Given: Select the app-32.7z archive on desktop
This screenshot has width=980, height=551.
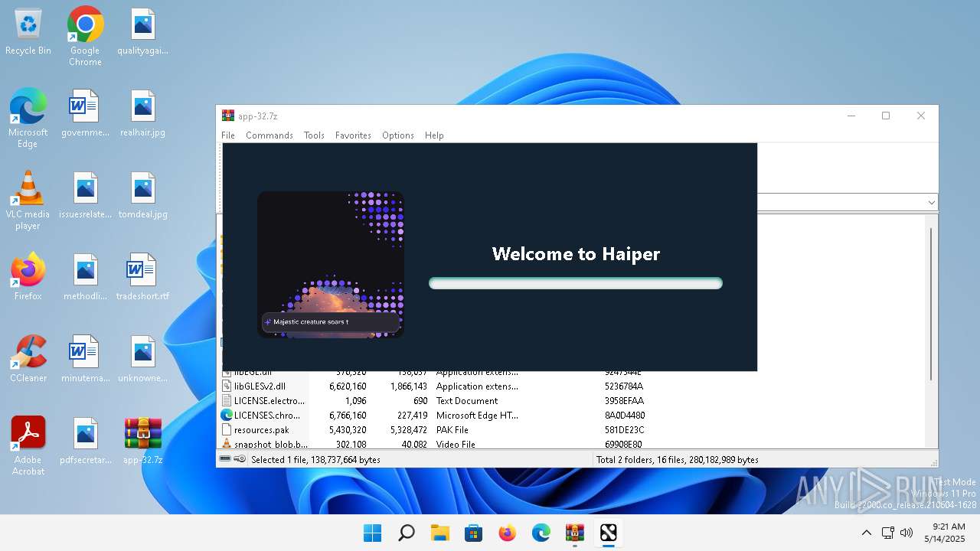Looking at the screenshot, I should coord(142,441).
